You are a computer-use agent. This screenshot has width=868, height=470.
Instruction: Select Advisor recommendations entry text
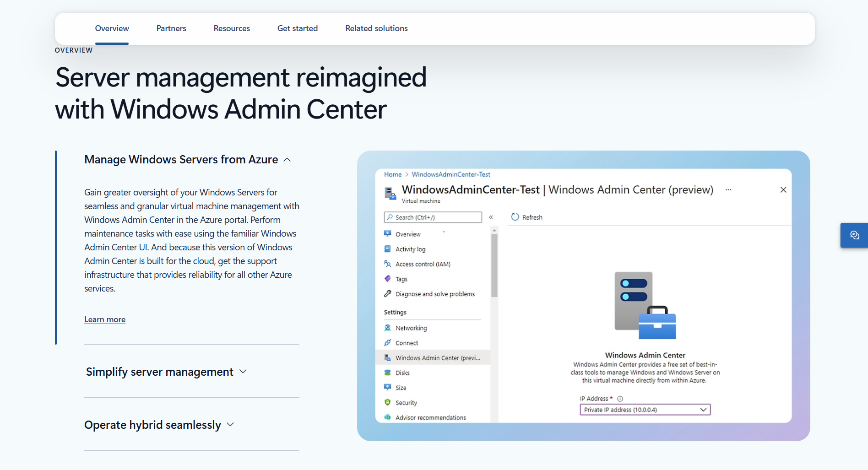coord(431,417)
